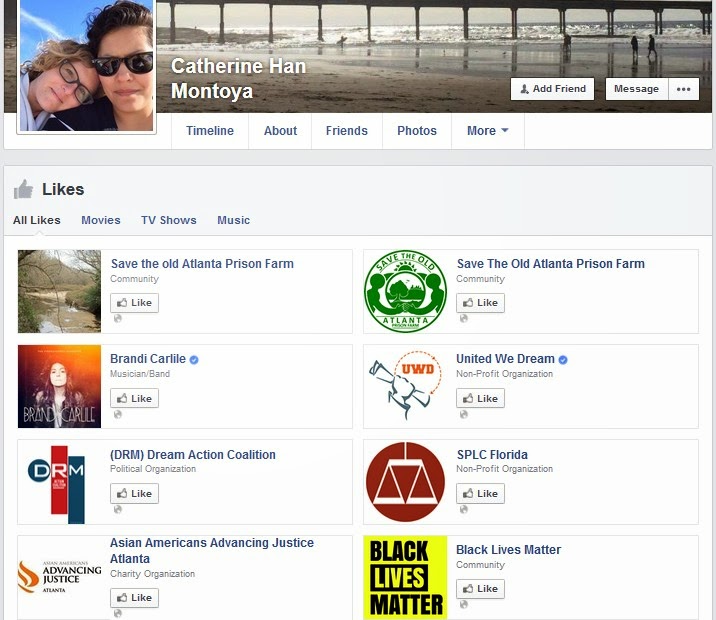Filter likes by TV Shows
This screenshot has width=716, height=620.
click(x=168, y=220)
